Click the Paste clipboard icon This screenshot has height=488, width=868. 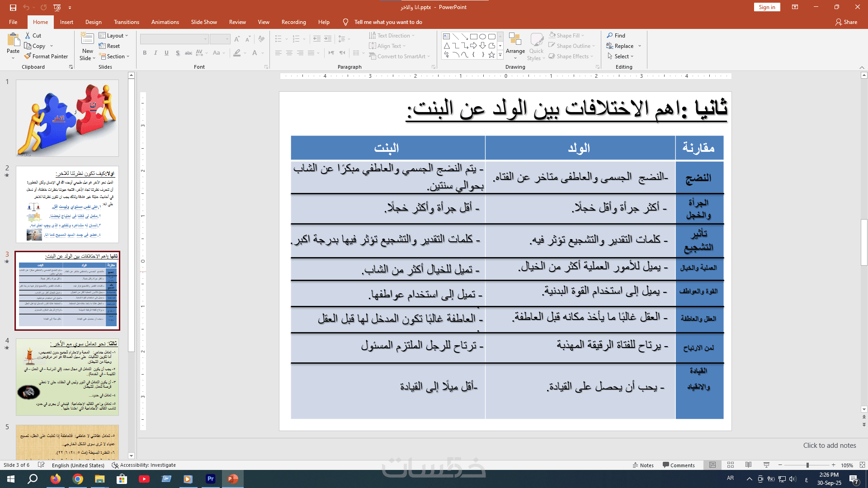click(x=13, y=40)
